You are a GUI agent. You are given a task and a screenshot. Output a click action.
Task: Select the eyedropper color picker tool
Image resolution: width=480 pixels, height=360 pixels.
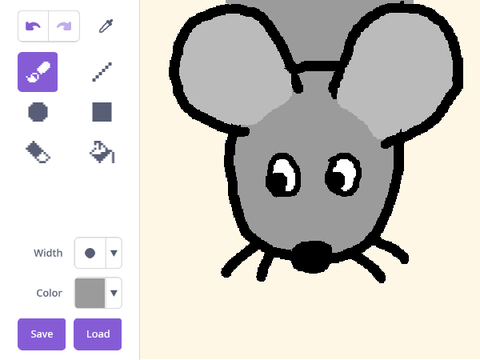(x=106, y=26)
